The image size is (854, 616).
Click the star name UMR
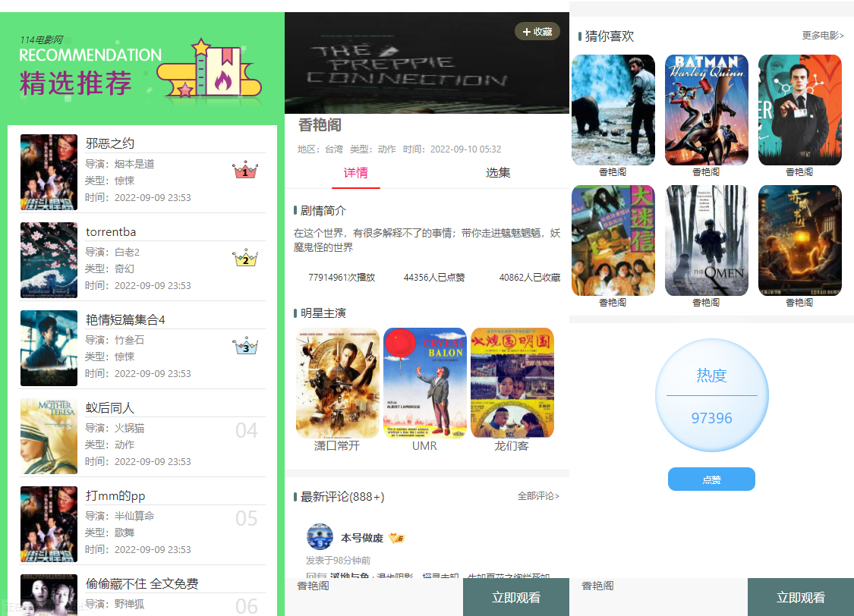pyautogui.click(x=425, y=446)
